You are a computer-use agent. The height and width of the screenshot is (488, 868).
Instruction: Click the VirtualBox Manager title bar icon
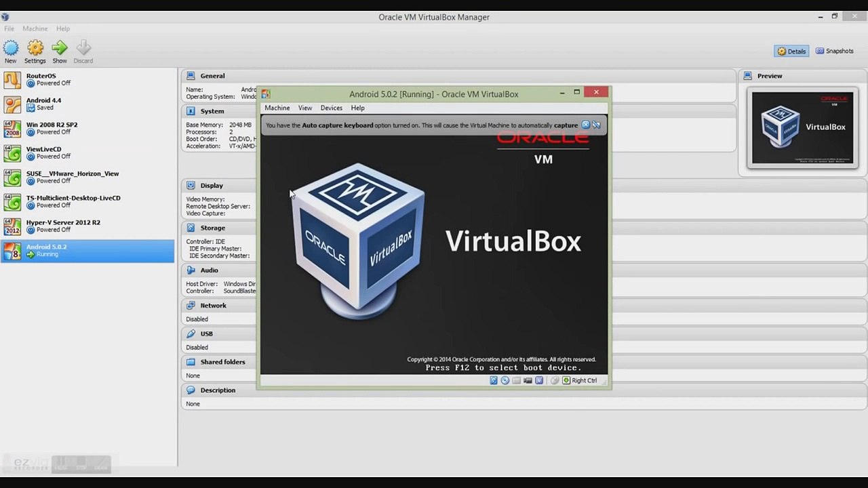point(5,17)
